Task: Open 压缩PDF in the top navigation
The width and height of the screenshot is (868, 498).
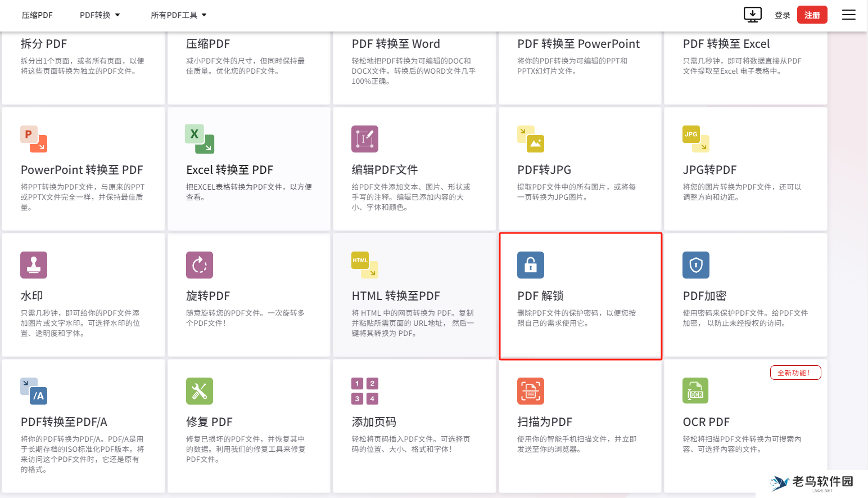Action: coord(37,15)
